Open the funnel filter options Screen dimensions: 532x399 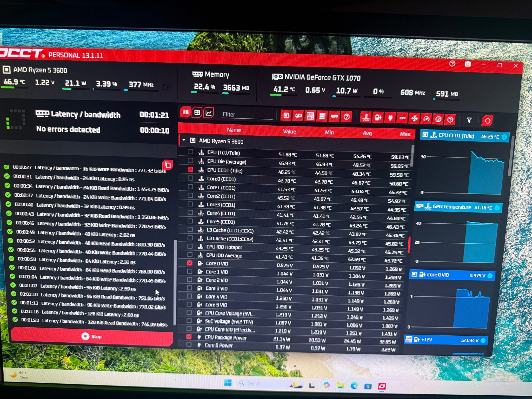coord(469,120)
